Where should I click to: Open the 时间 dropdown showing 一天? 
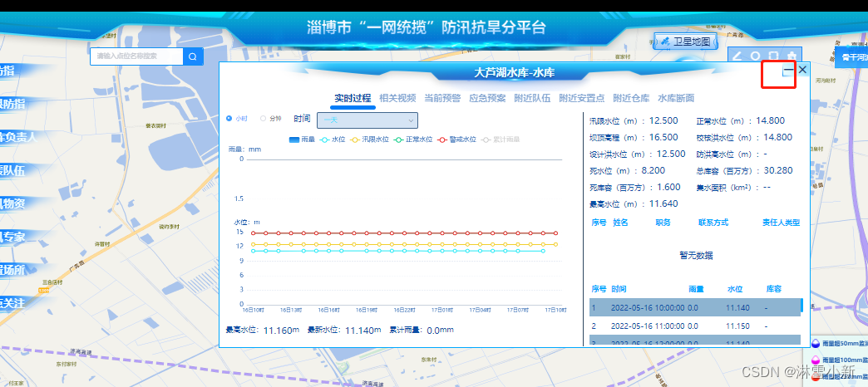367,120
